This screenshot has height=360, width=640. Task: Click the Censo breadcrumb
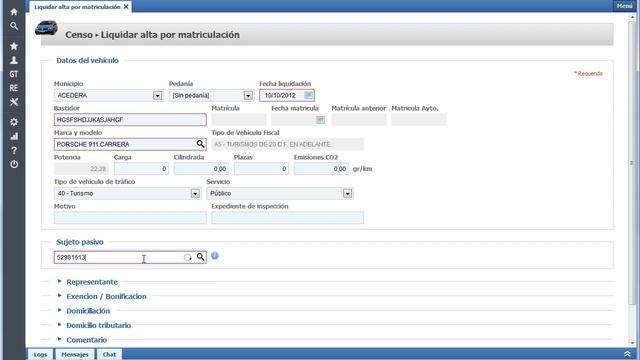click(79, 35)
